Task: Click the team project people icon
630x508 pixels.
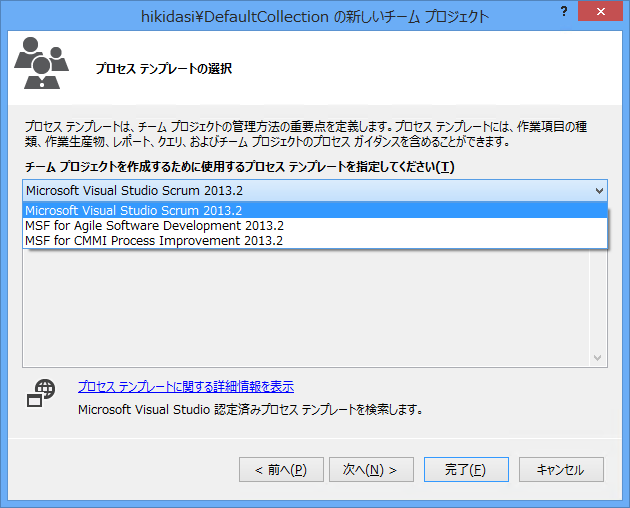Action: [42, 63]
